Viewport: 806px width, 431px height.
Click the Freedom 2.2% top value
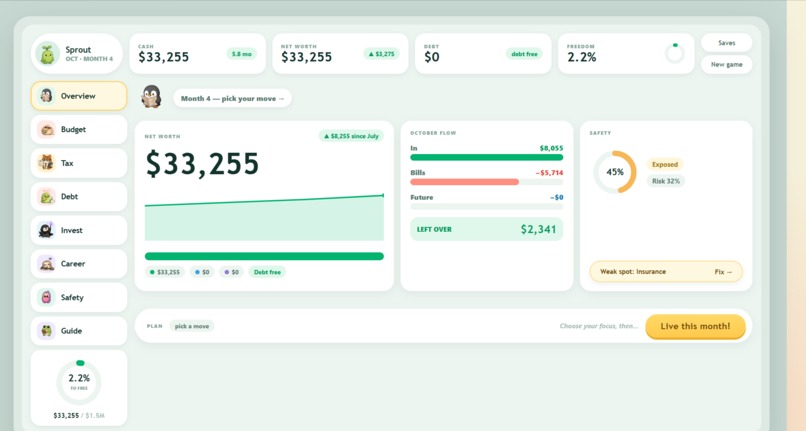[x=582, y=57]
